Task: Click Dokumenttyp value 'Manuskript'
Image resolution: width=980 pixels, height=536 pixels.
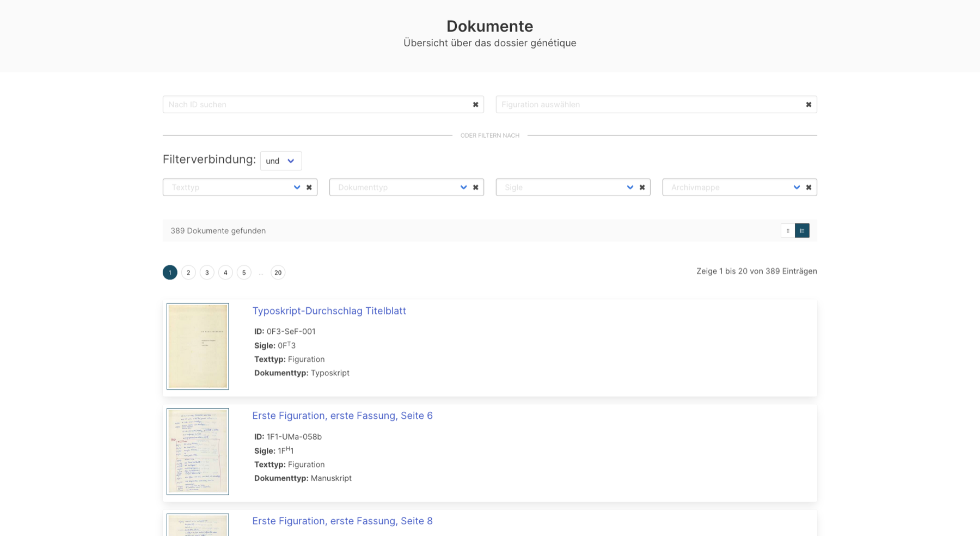Action: (x=331, y=478)
